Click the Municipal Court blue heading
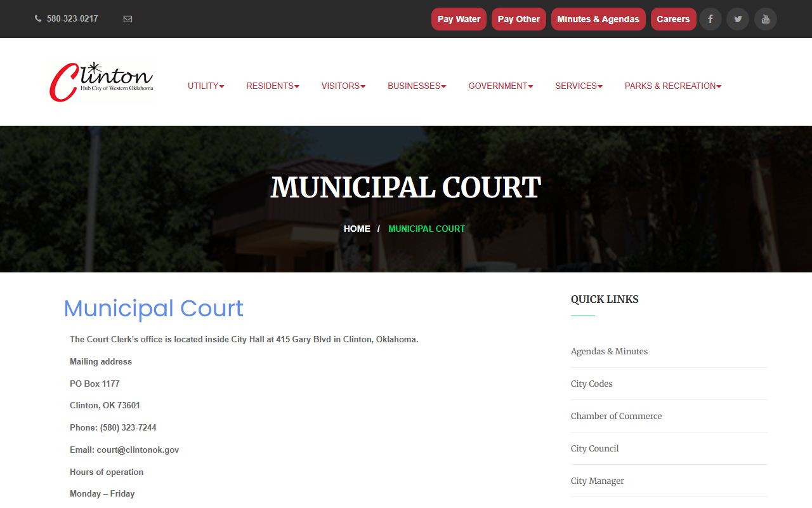Screen dimensions: 812x508 pyautogui.click(x=154, y=309)
